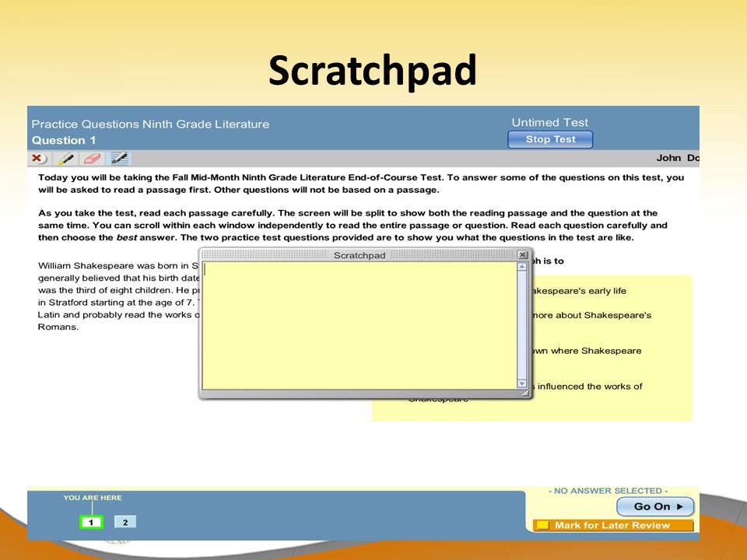
Task: Go to question 1 in navigator
Action: coord(91,523)
